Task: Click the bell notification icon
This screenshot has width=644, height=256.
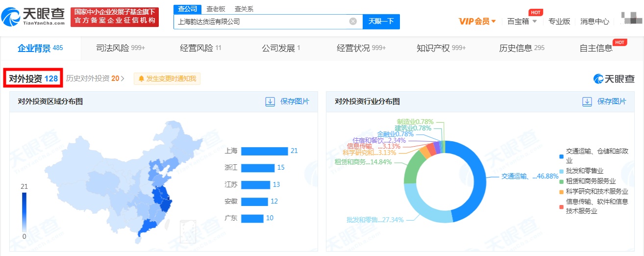Action: pos(142,78)
